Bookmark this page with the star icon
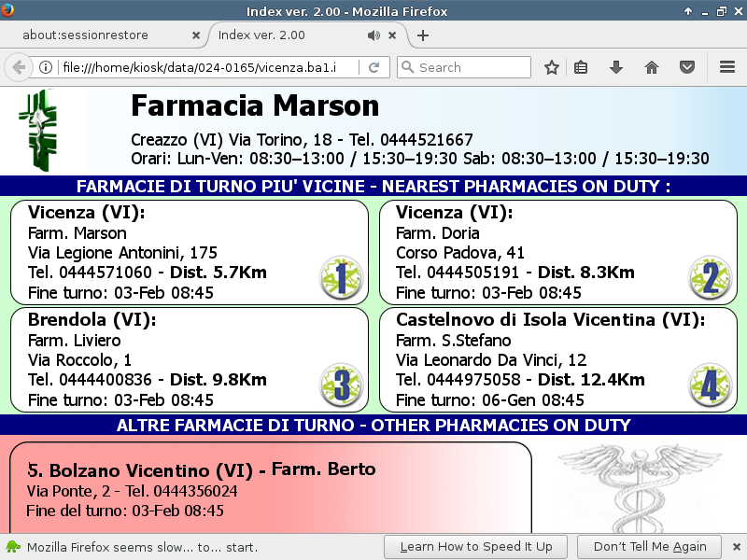 click(552, 67)
